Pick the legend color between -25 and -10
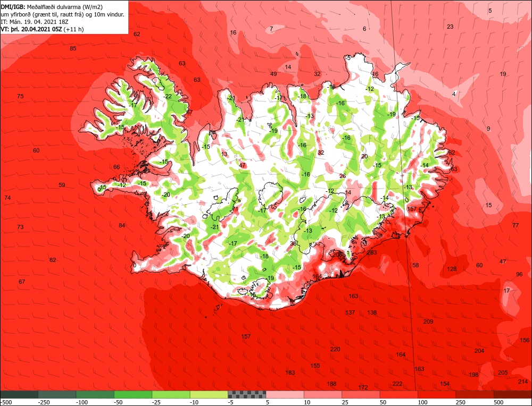The width and height of the screenshot is (532, 406). click(x=171, y=394)
